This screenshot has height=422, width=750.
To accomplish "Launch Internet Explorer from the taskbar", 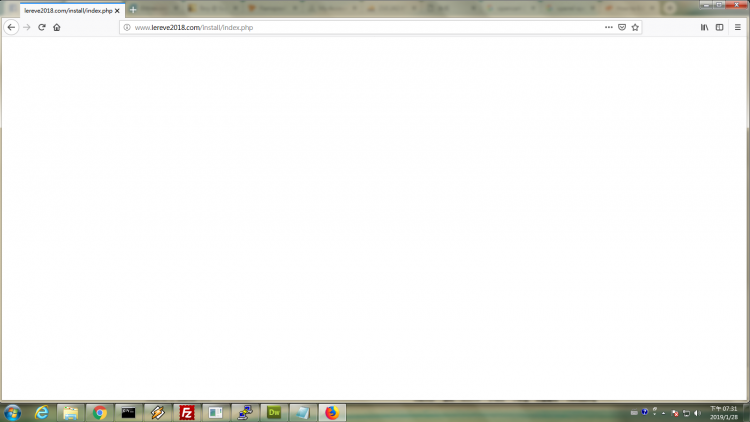I will tap(42, 412).
